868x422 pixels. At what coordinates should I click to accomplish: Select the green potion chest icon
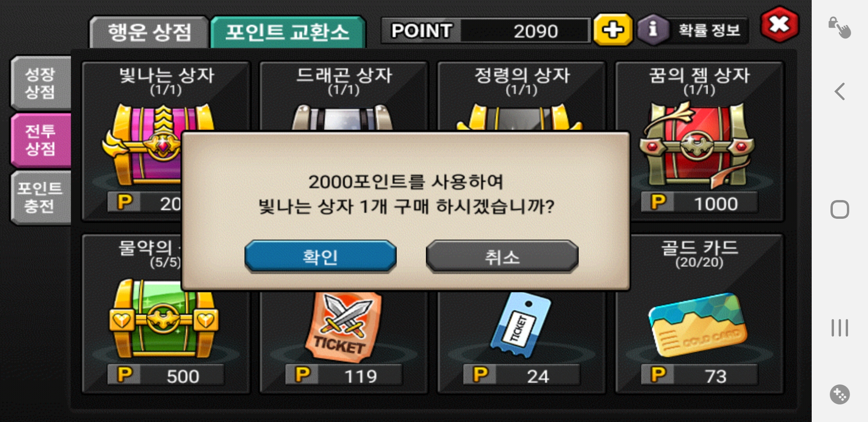[x=163, y=318]
